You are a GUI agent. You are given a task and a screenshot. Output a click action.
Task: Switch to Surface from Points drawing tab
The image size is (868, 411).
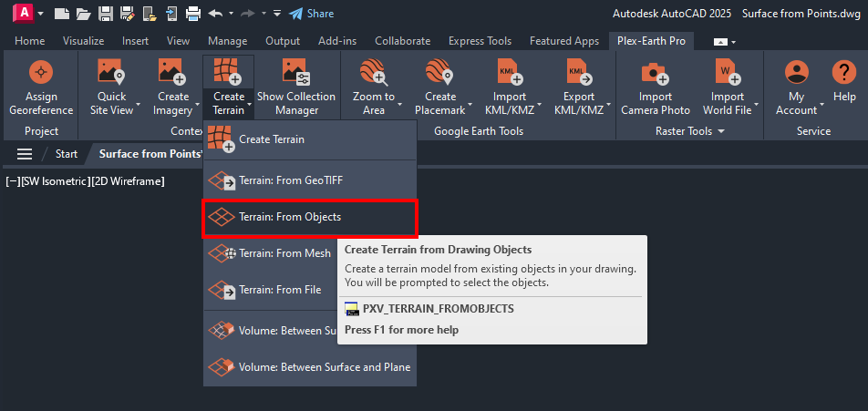click(x=150, y=154)
